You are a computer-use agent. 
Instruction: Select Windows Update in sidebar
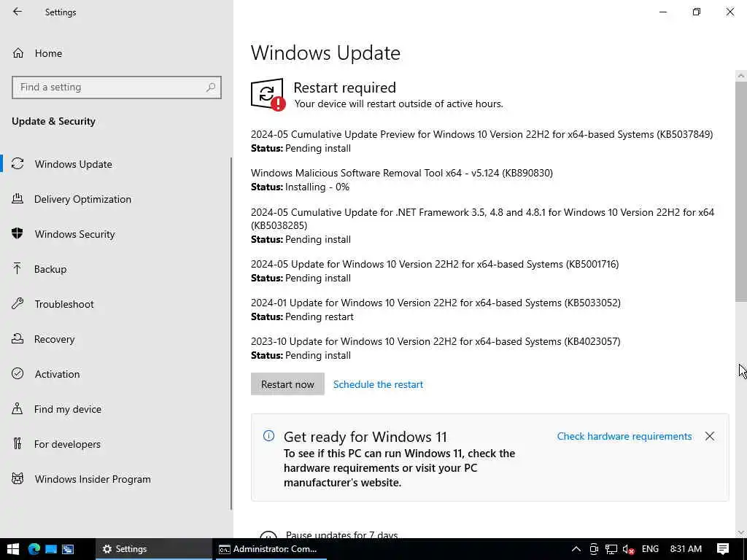coord(73,164)
